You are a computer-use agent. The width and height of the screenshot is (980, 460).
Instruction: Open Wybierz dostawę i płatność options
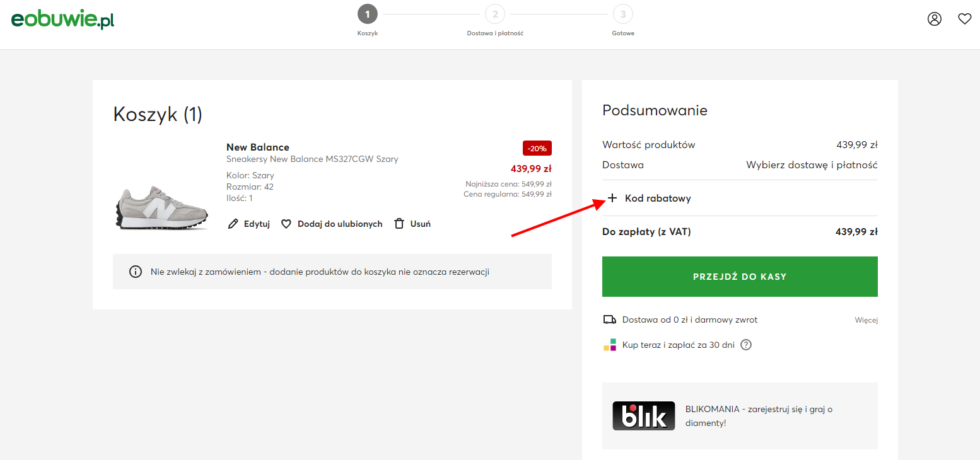811,164
